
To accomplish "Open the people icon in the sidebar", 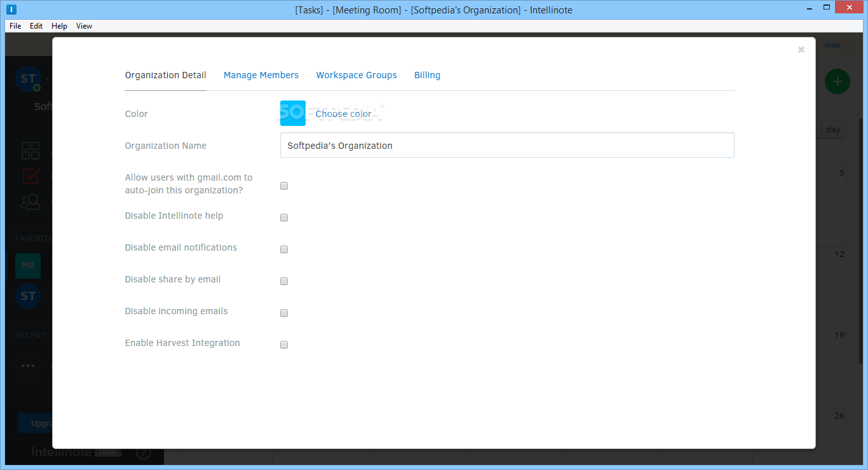I will 30,202.
